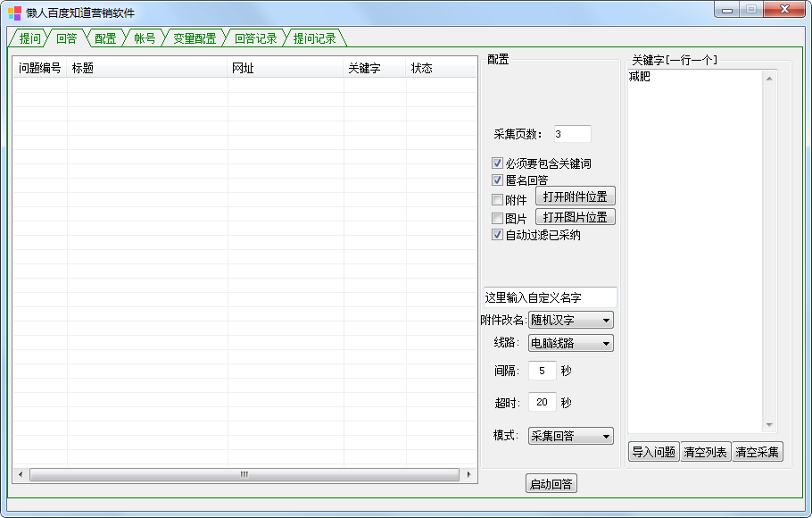Image resolution: width=812 pixels, height=518 pixels.
Task: Enable the 图片 checkbox
Action: 498,219
